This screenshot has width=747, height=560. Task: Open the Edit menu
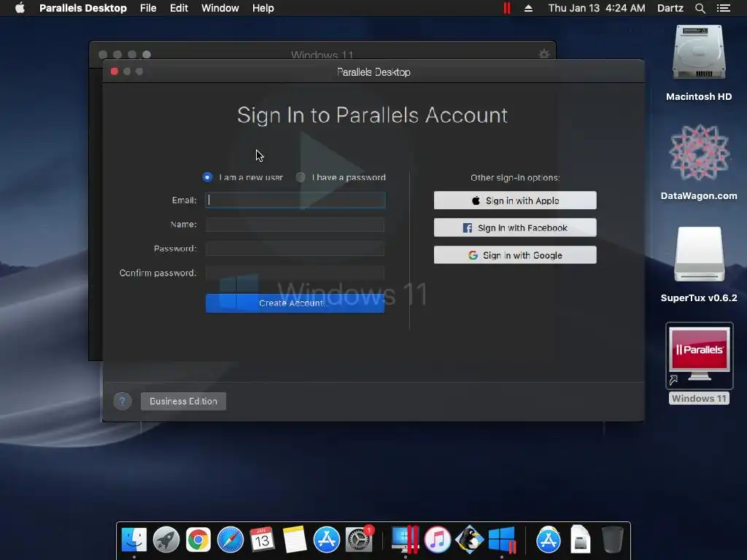point(179,8)
